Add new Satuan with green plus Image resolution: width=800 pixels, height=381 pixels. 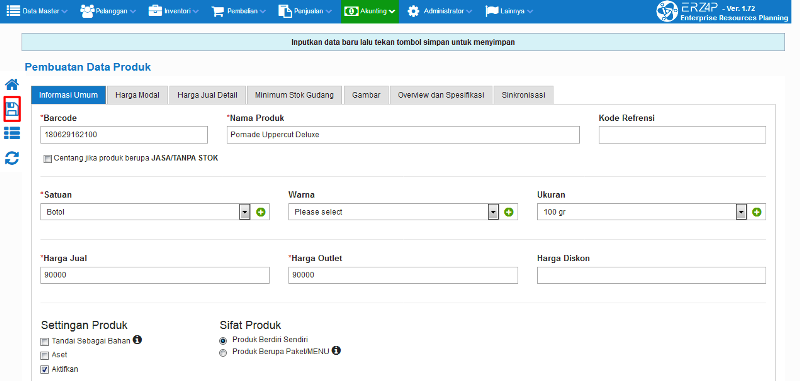(x=261, y=212)
